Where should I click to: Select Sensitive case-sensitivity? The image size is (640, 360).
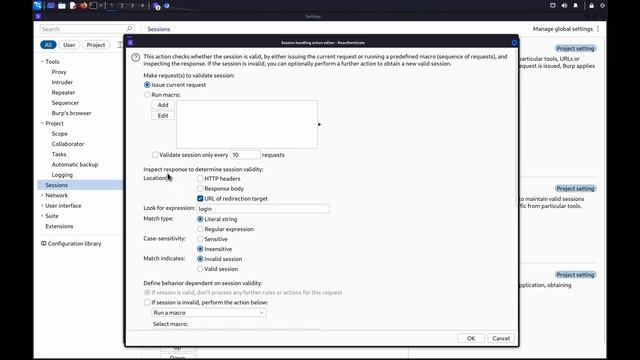click(200, 239)
